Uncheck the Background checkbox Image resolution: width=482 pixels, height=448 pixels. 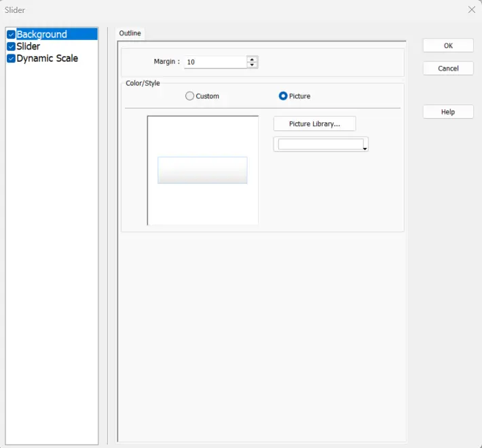click(11, 35)
